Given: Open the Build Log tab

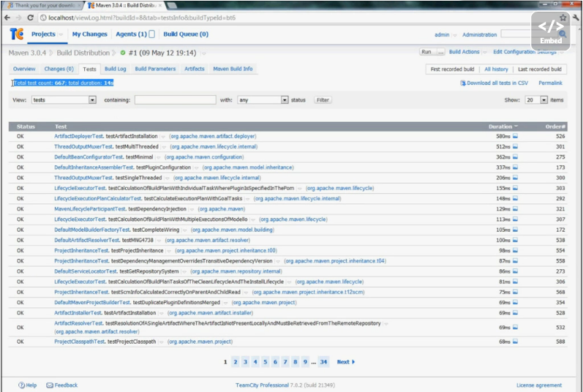Looking at the screenshot, I should (116, 69).
